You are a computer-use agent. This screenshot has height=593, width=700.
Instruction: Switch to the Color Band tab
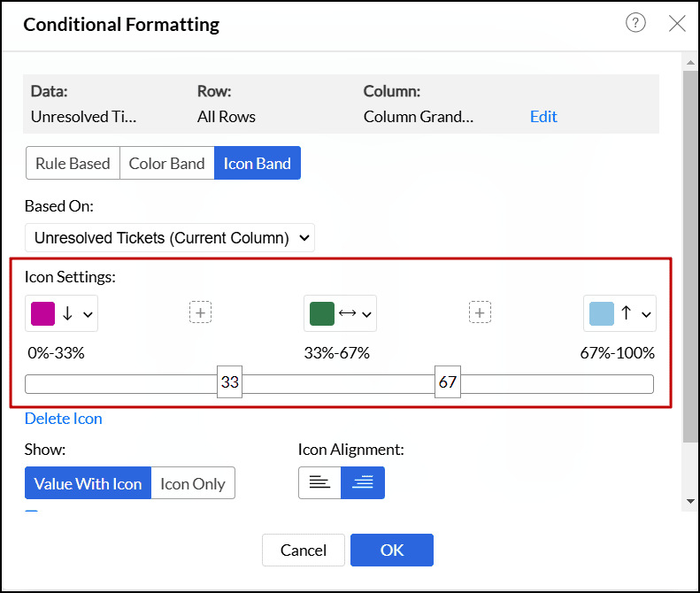pyautogui.click(x=166, y=163)
